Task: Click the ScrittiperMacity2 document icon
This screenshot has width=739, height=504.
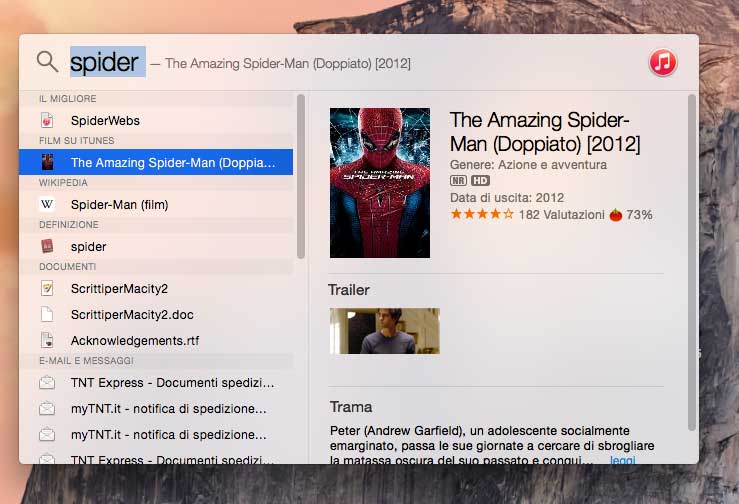Action: point(47,288)
